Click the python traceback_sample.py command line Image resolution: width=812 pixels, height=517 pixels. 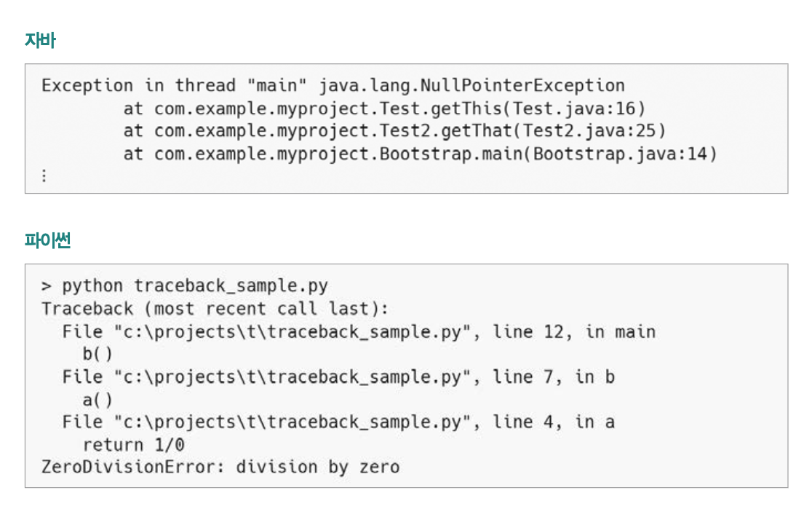tap(184, 286)
